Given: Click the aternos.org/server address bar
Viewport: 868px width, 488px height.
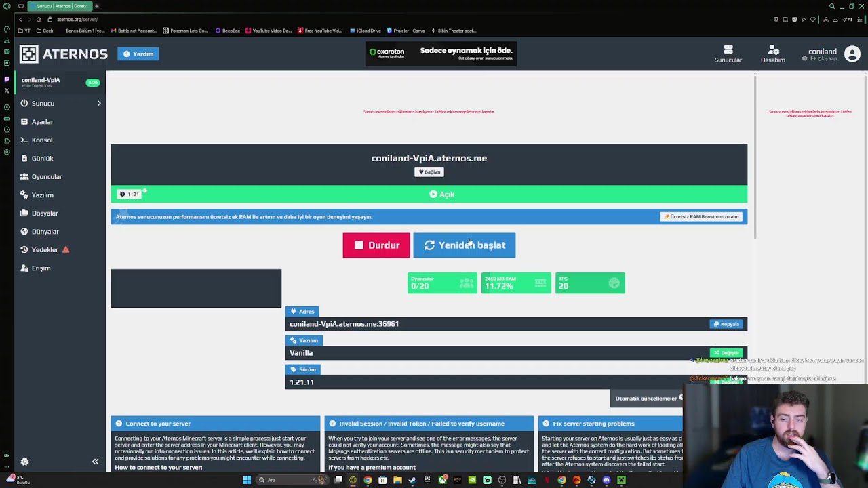Looking at the screenshot, I should (77, 20).
